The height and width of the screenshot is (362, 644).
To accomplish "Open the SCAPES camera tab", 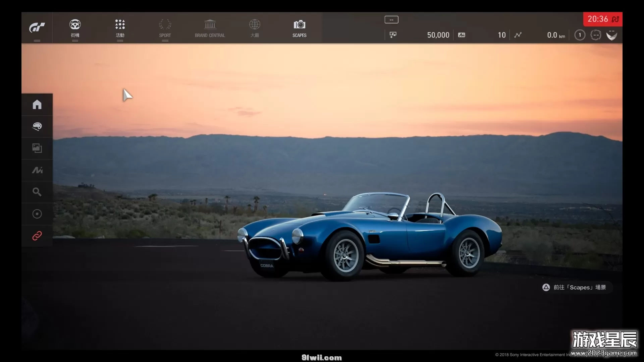I will coord(300,28).
